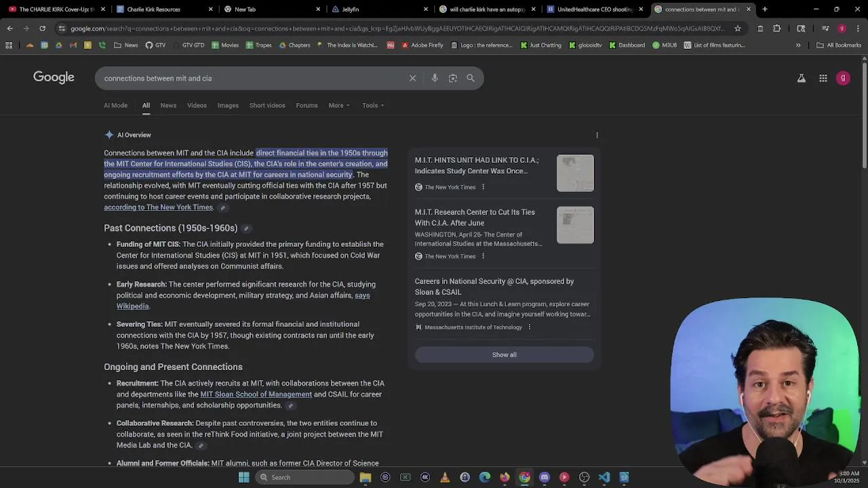
Task: Select the Short videos search tab
Action: point(267,105)
